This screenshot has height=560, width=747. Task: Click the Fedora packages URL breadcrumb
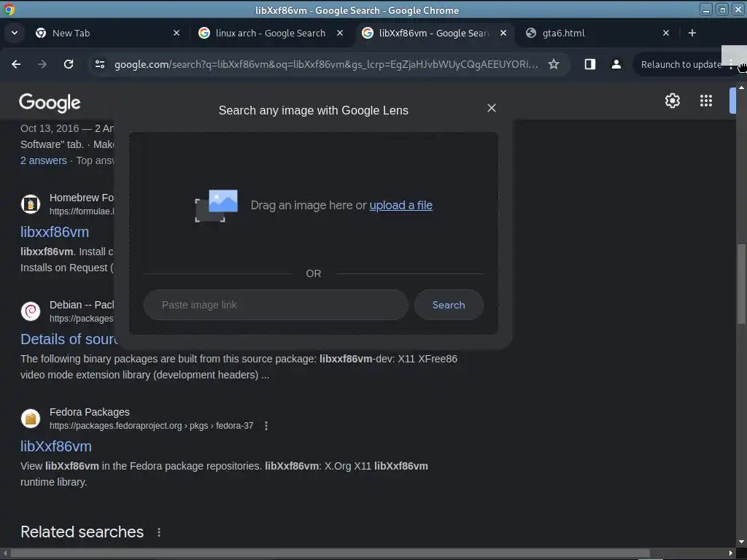[152, 426]
